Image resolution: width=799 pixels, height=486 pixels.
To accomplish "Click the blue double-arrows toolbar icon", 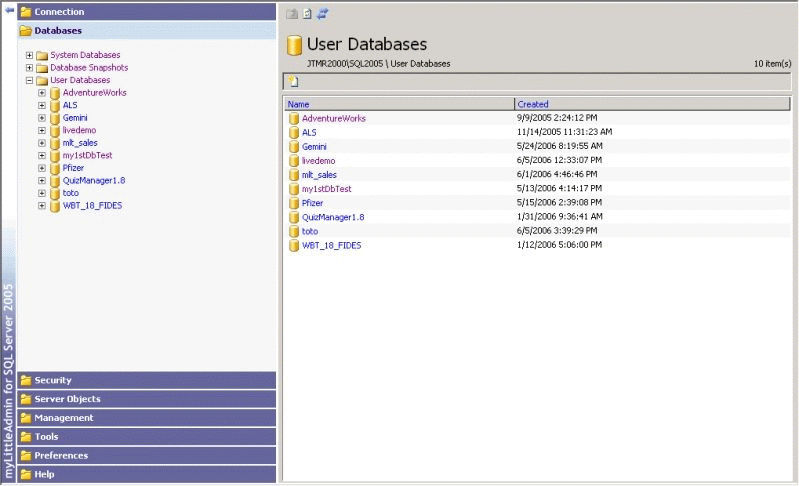I will [323, 14].
